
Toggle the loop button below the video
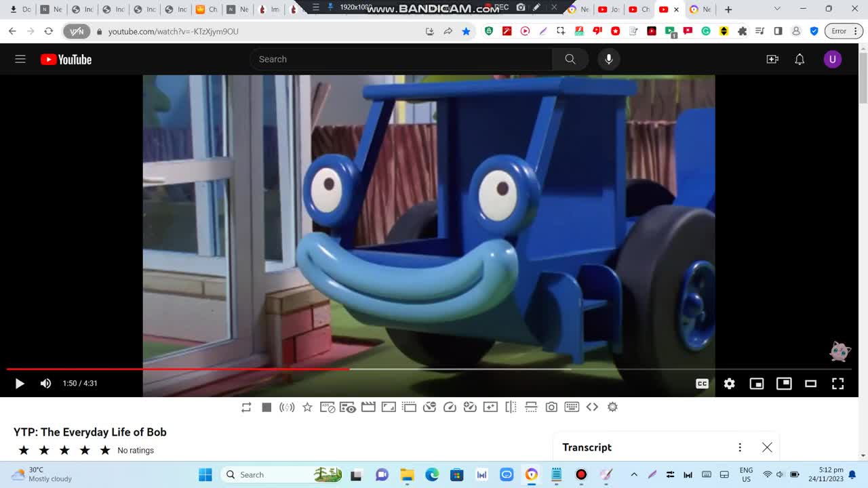(x=246, y=407)
